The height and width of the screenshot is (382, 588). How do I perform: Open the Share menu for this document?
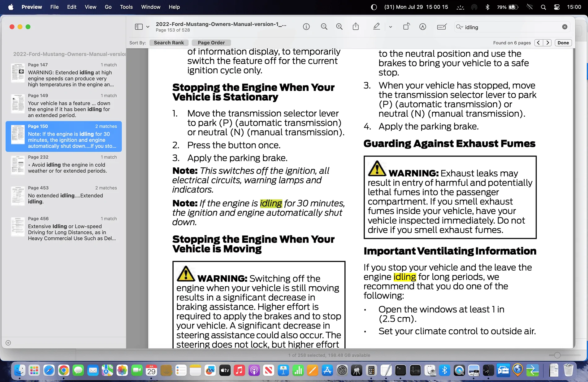[x=356, y=27]
